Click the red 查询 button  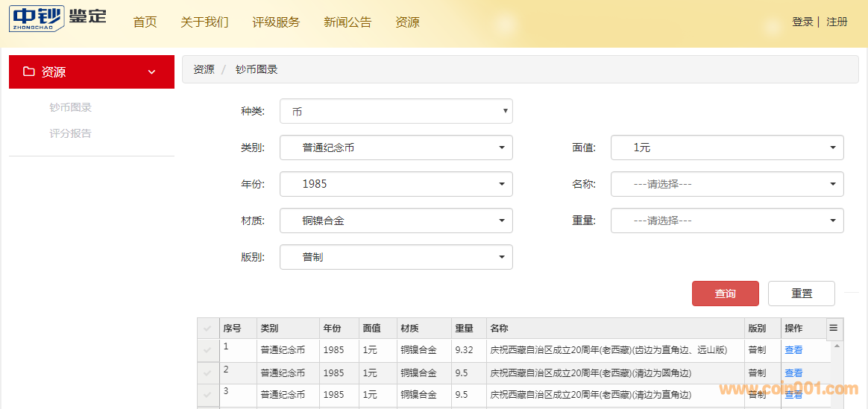point(725,294)
